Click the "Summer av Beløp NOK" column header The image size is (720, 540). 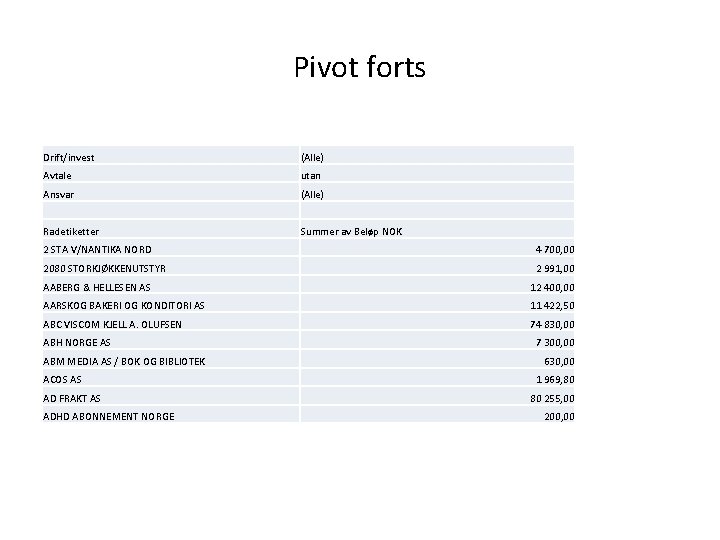coord(352,231)
